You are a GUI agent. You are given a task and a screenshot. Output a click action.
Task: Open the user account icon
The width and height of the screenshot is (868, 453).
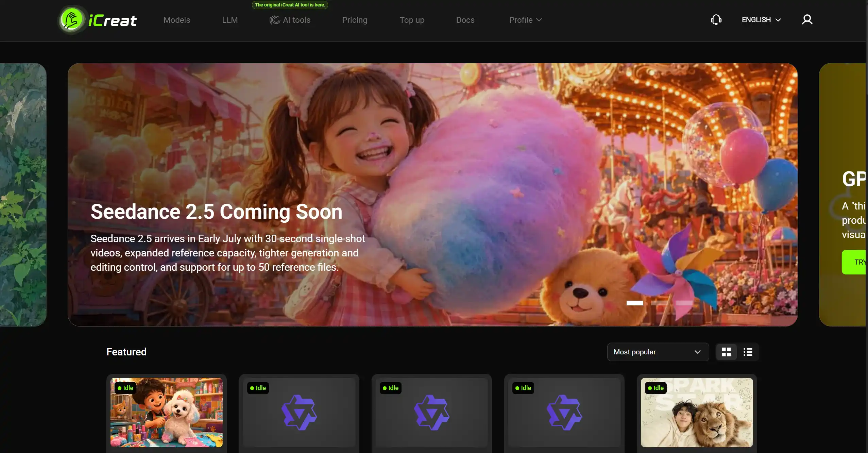tap(807, 20)
